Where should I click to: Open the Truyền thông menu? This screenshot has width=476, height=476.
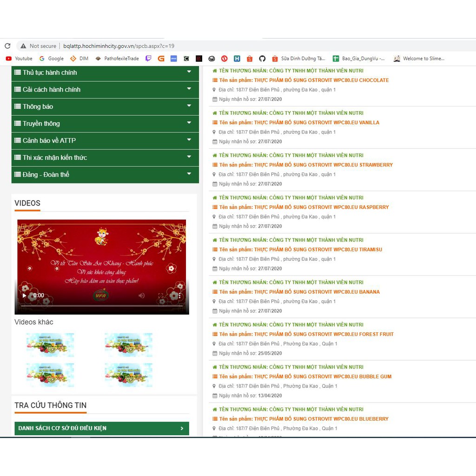click(105, 124)
